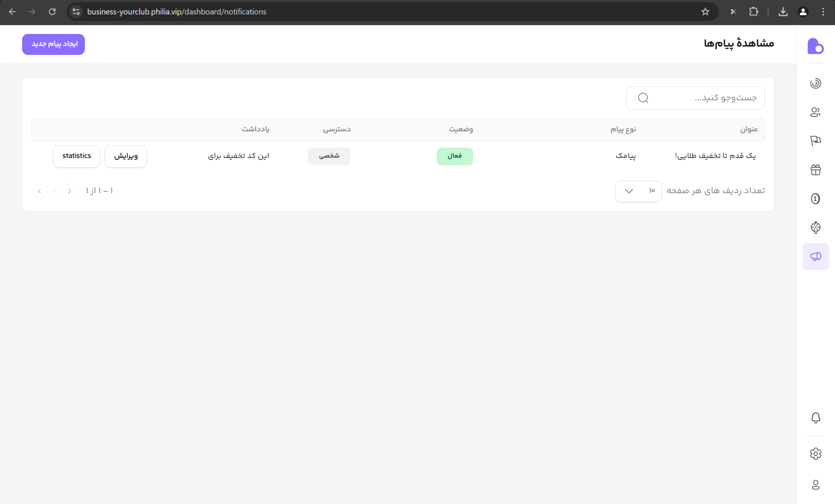Go to next pagination page arrow

(x=40, y=191)
